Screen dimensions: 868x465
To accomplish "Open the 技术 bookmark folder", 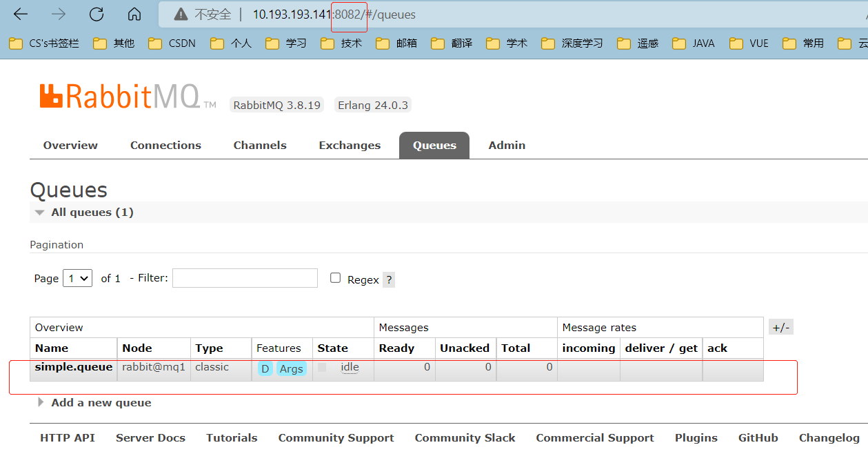I will pos(341,43).
